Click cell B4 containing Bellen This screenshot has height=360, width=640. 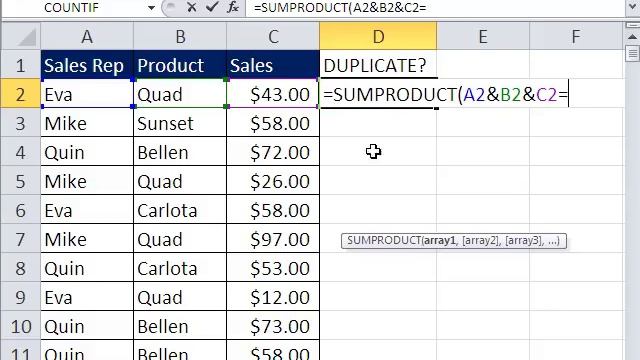(x=180, y=152)
